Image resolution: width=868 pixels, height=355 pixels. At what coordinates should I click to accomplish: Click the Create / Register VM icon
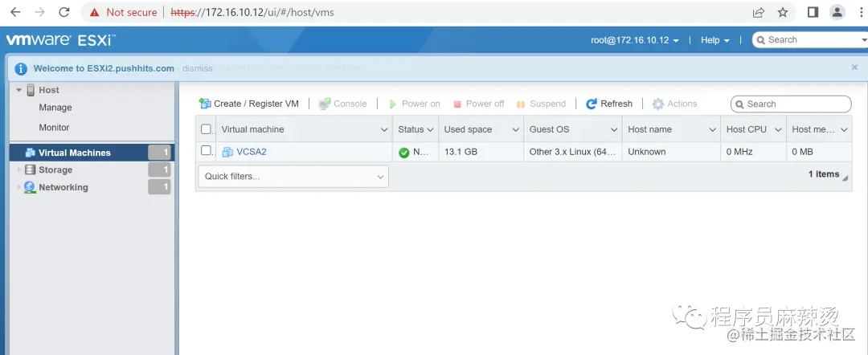(x=205, y=104)
